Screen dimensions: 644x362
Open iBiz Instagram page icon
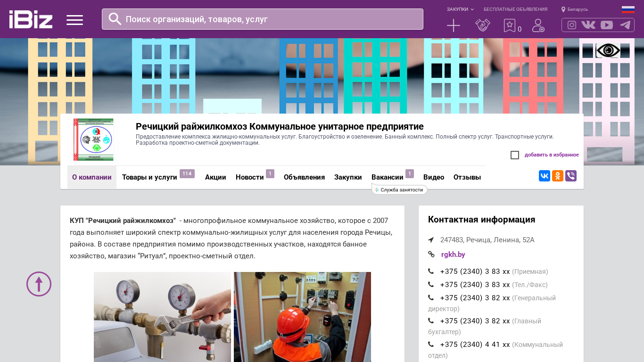click(x=572, y=25)
